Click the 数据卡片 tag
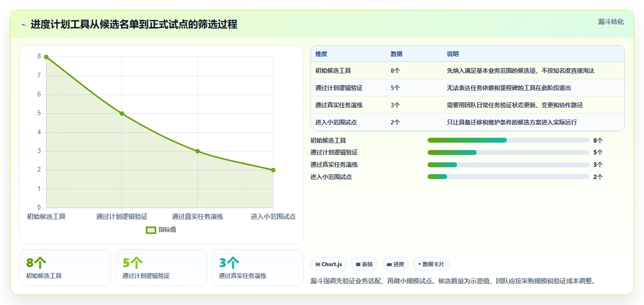Screen dimensions: 644x305 pos(431,264)
